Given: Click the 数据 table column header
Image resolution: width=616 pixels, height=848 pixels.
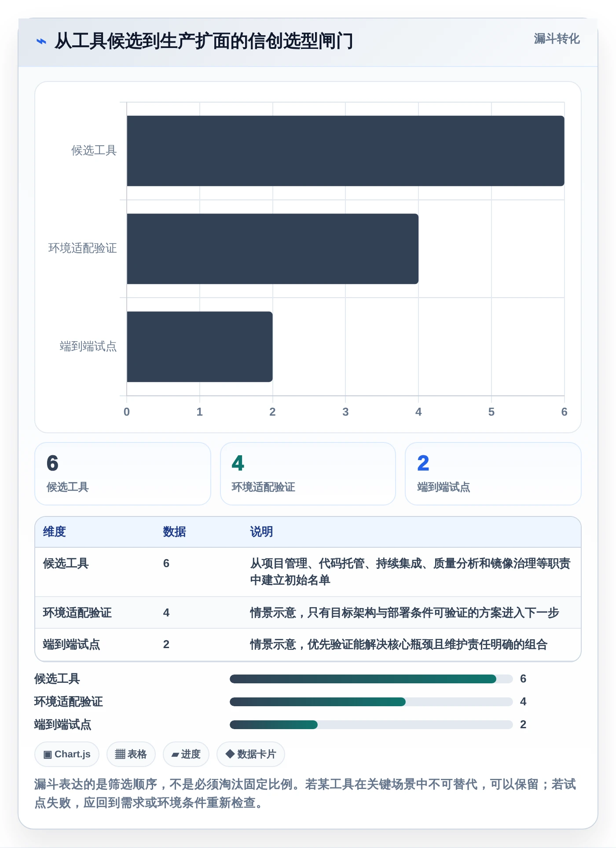Looking at the screenshot, I should (x=174, y=532).
